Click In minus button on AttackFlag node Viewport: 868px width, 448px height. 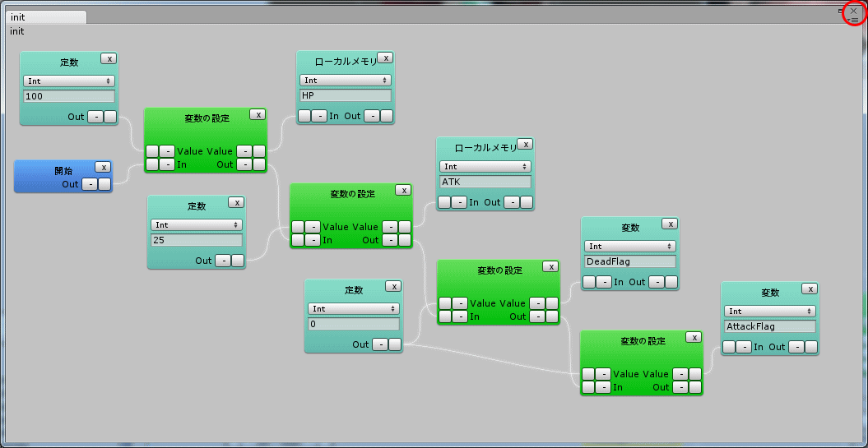pos(744,347)
